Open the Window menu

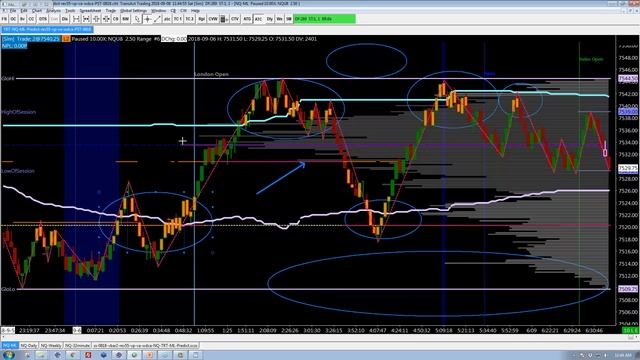point(159,11)
